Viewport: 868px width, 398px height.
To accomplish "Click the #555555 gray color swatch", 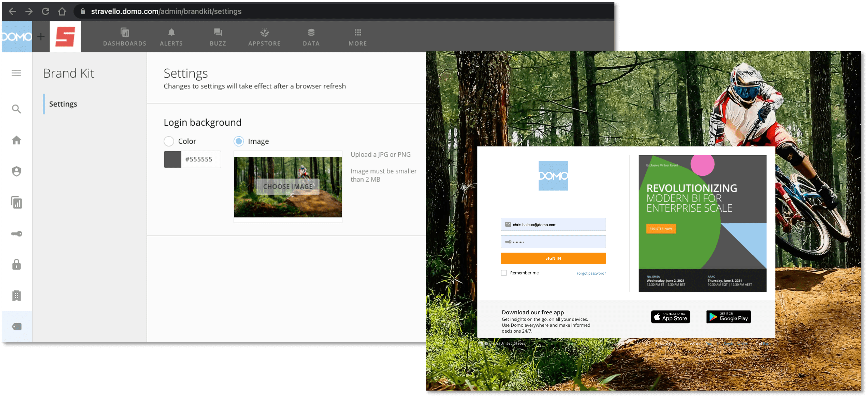I will pyautogui.click(x=172, y=159).
